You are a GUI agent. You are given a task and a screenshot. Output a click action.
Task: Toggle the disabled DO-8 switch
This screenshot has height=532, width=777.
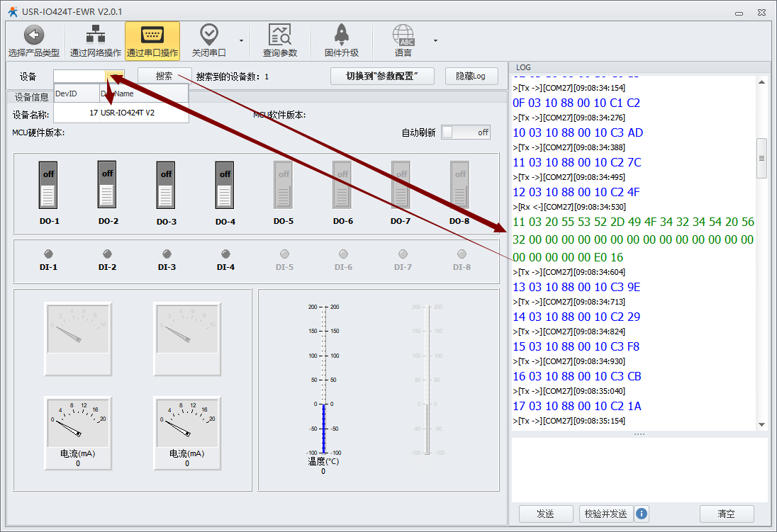pos(460,186)
